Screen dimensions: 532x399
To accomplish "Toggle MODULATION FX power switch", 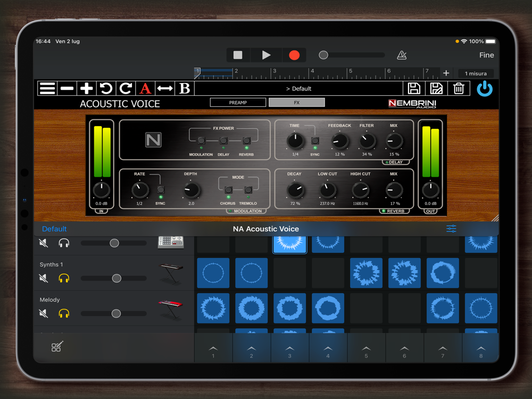I will [201, 140].
